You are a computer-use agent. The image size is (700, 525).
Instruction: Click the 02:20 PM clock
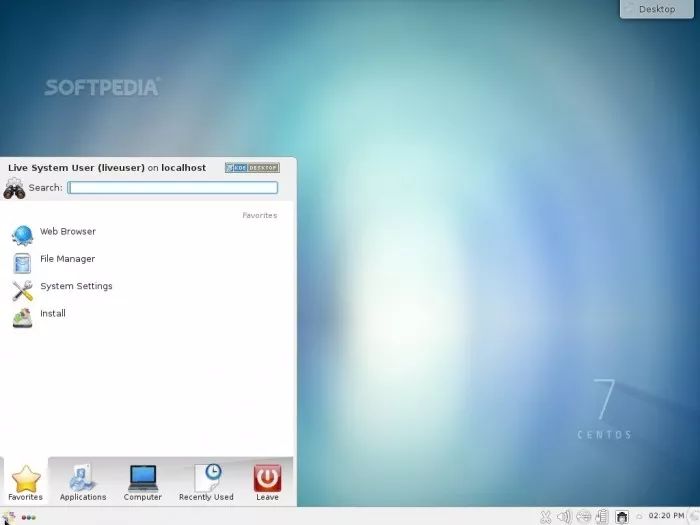pyautogui.click(x=666, y=516)
